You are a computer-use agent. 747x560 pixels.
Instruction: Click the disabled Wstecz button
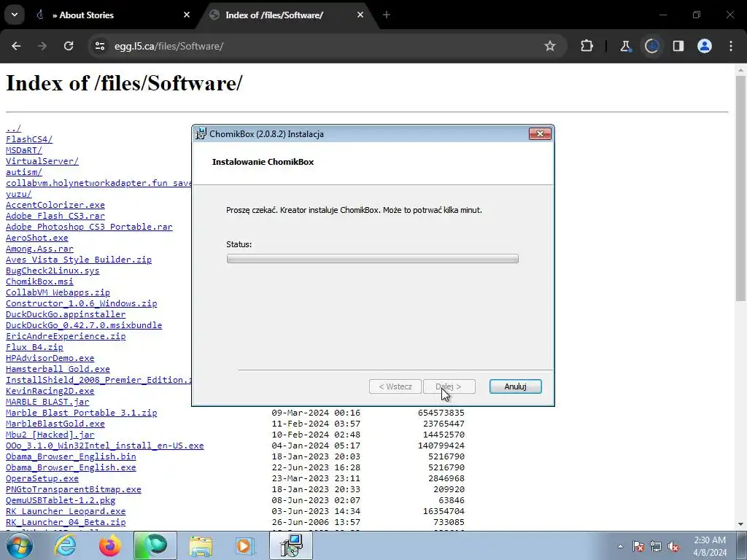point(395,386)
